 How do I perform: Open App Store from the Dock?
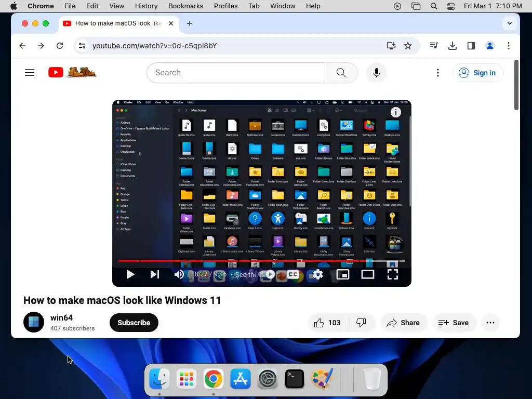241,379
